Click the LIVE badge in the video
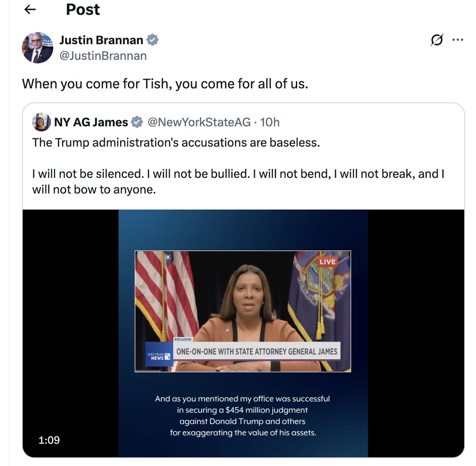 (328, 262)
